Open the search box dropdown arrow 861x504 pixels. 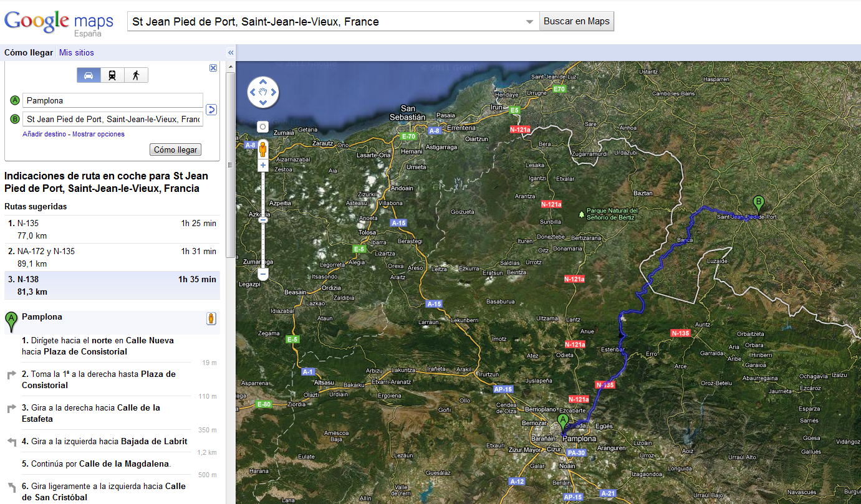tap(529, 22)
